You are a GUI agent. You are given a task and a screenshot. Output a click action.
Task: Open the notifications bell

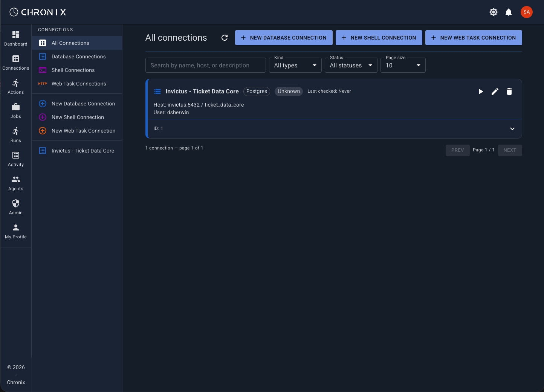(509, 12)
